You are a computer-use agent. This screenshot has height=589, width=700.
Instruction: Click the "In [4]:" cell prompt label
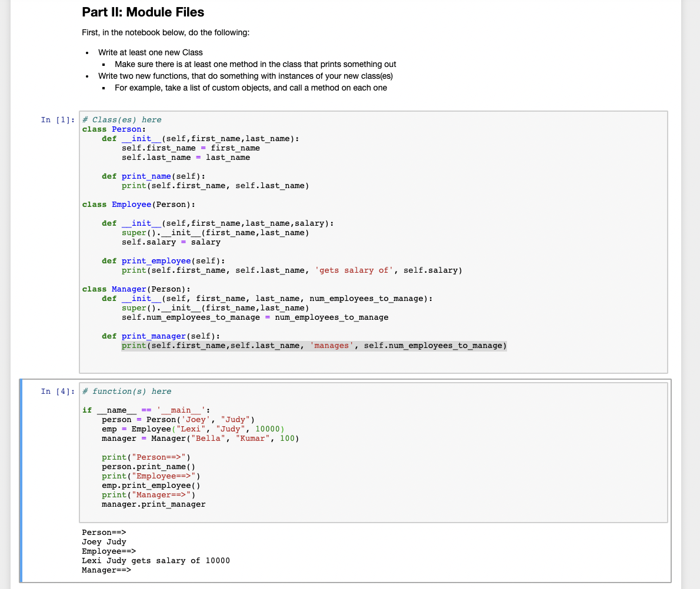point(57,391)
